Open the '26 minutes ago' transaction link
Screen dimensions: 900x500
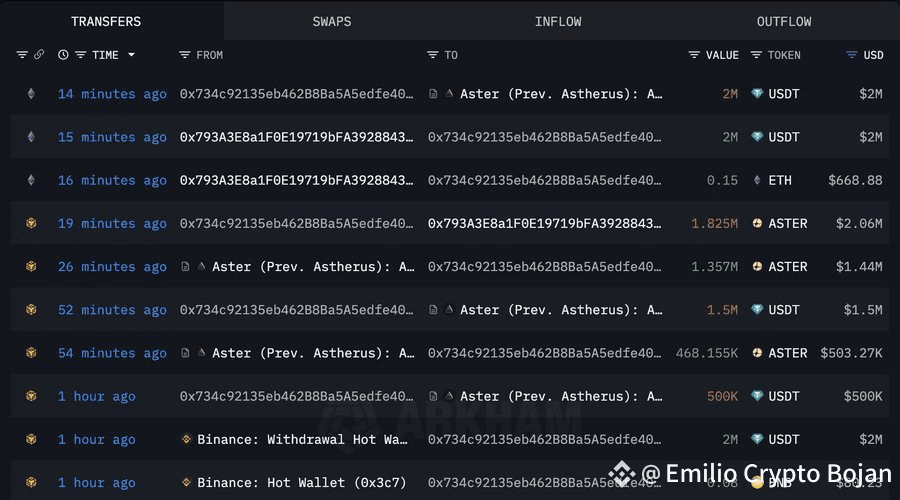point(112,266)
